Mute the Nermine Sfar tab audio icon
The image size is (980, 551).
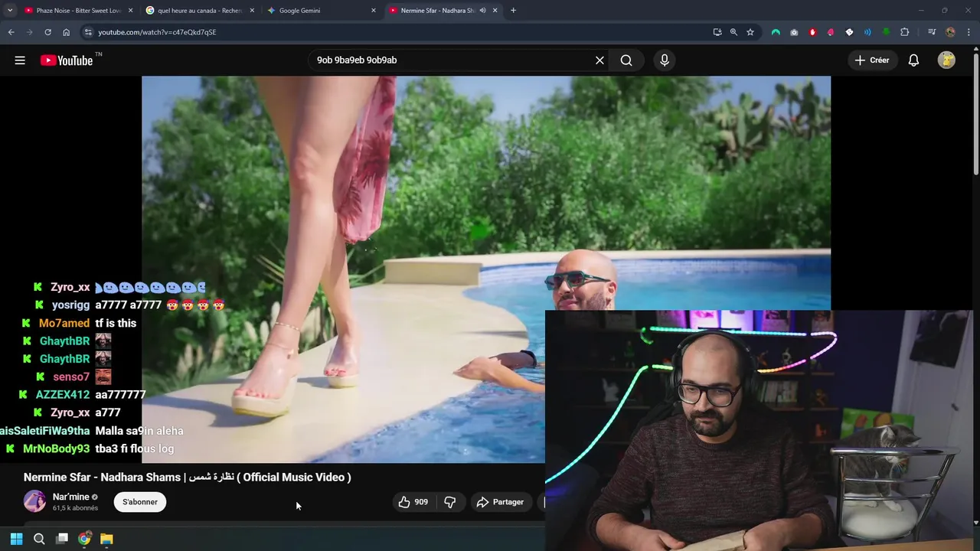482,11
